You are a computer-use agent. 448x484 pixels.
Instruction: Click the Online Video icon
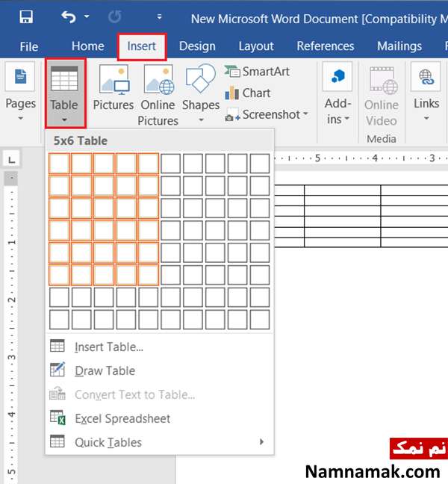384,80
